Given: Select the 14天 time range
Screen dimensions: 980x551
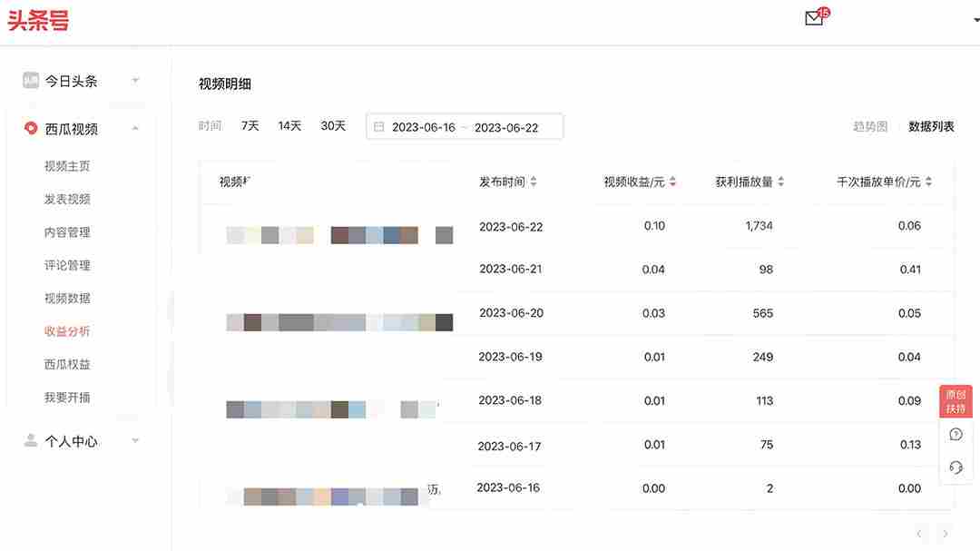Looking at the screenshot, I should click(289, 125).
